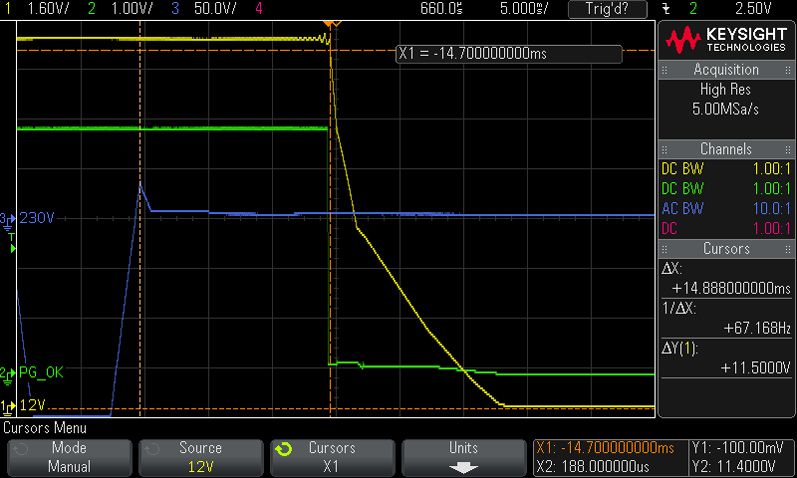The image size is (797, 478).
Task: Open the Units softkey menu
Action: coord(464,457)
